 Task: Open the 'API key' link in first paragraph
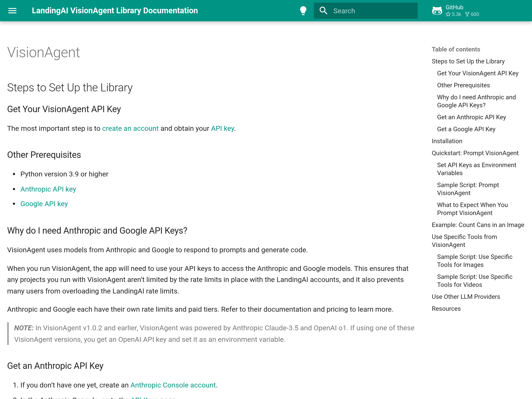223,128
